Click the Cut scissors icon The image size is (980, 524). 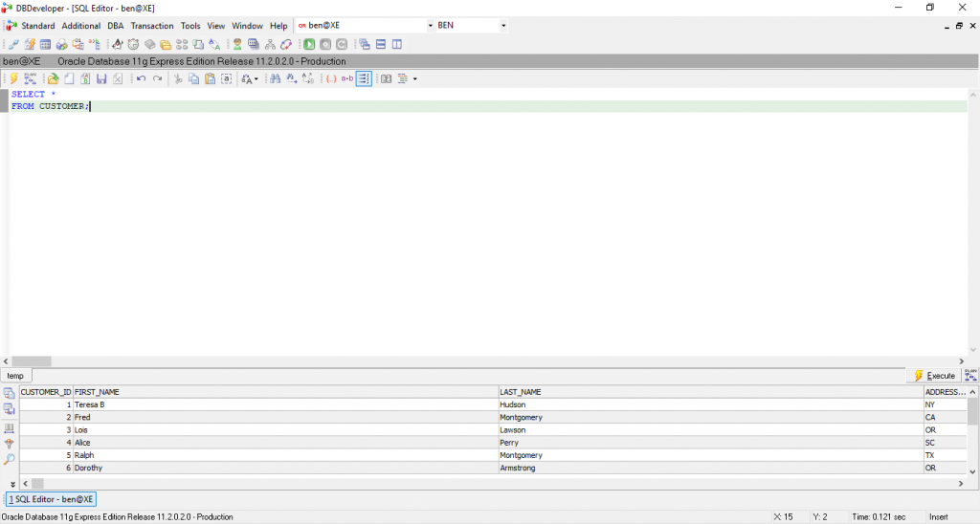coord(178,78)
